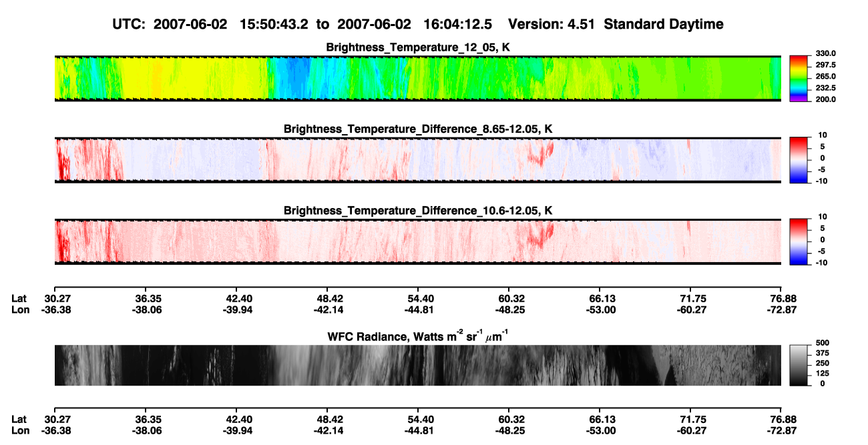Click the 'Brightness_Temperature_12_05, K' panel title

418,47
